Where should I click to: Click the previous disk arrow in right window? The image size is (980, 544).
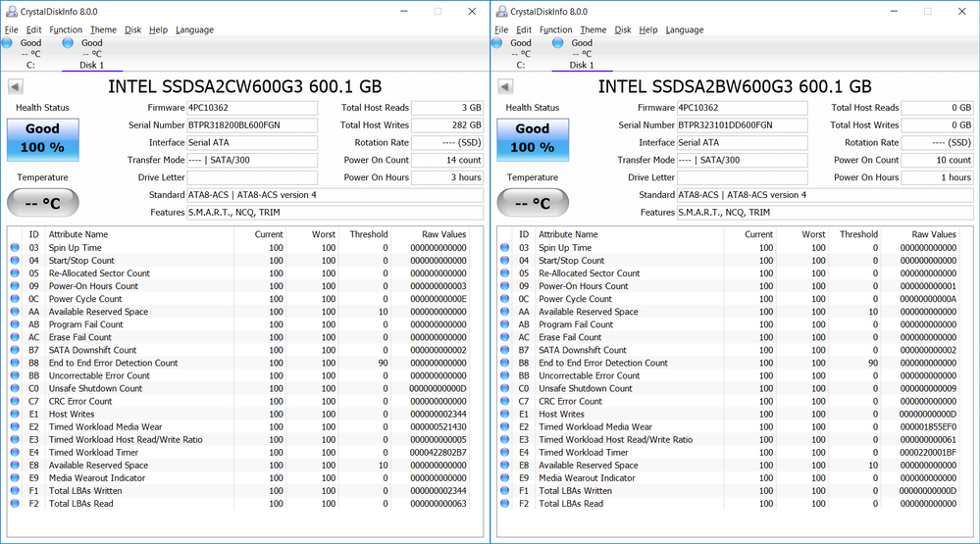(x=505, y=86)
